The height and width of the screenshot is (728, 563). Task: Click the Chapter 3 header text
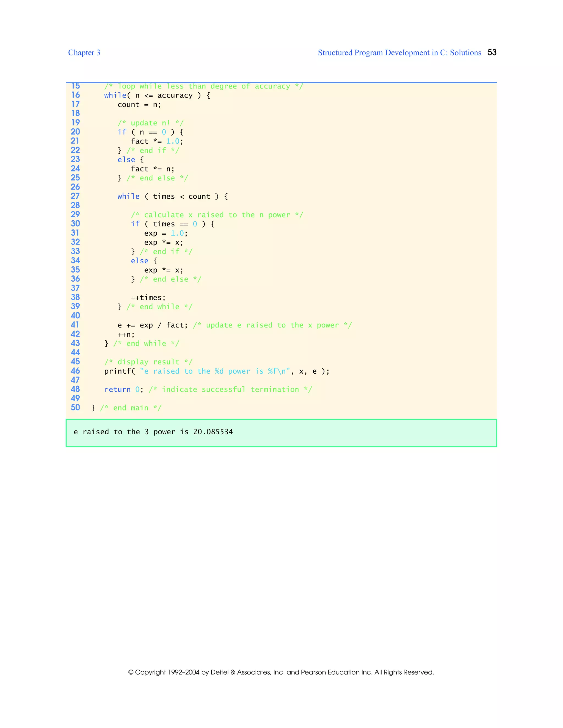(x=84, y=53)
